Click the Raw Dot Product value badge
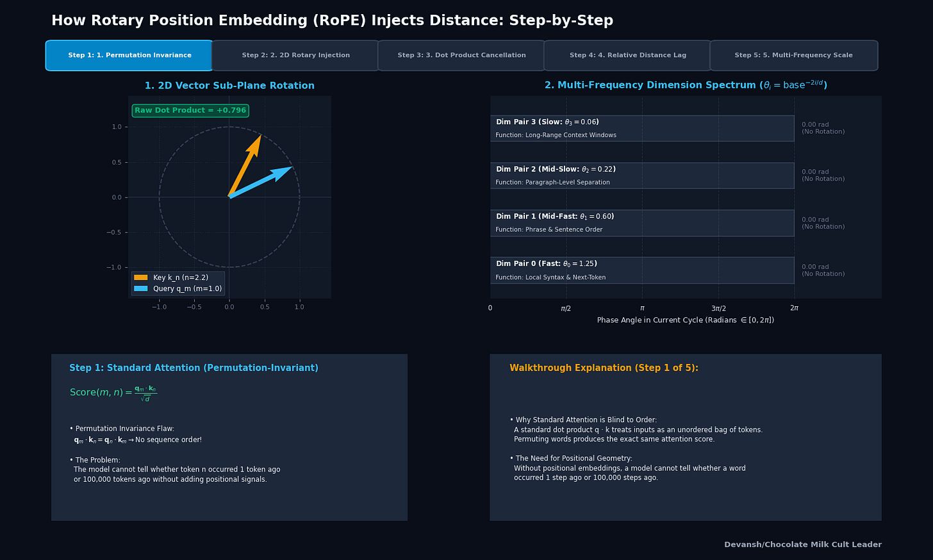The width and height of the screenshot is (933, 560). click(190, 111)
